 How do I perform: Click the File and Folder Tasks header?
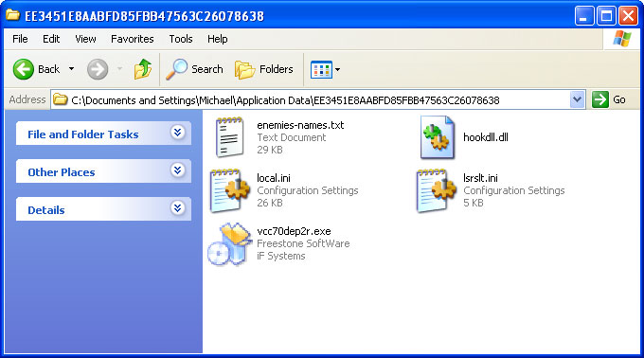[103, 133]
